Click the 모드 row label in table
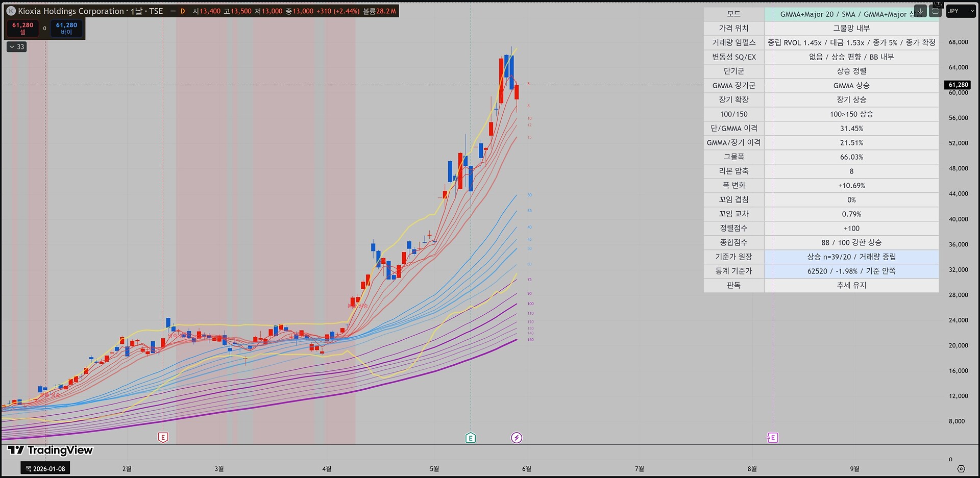The height and width of the screenshot is (478, 980). [x=733, y=14]
